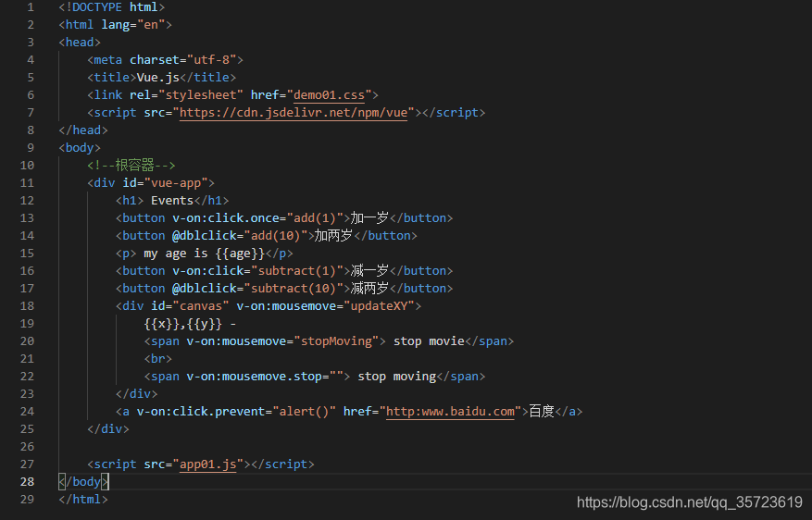The height and width of the screenshot is (520, 812).
Task: Click the subtract(1) handler value
Action: point(296,270)
